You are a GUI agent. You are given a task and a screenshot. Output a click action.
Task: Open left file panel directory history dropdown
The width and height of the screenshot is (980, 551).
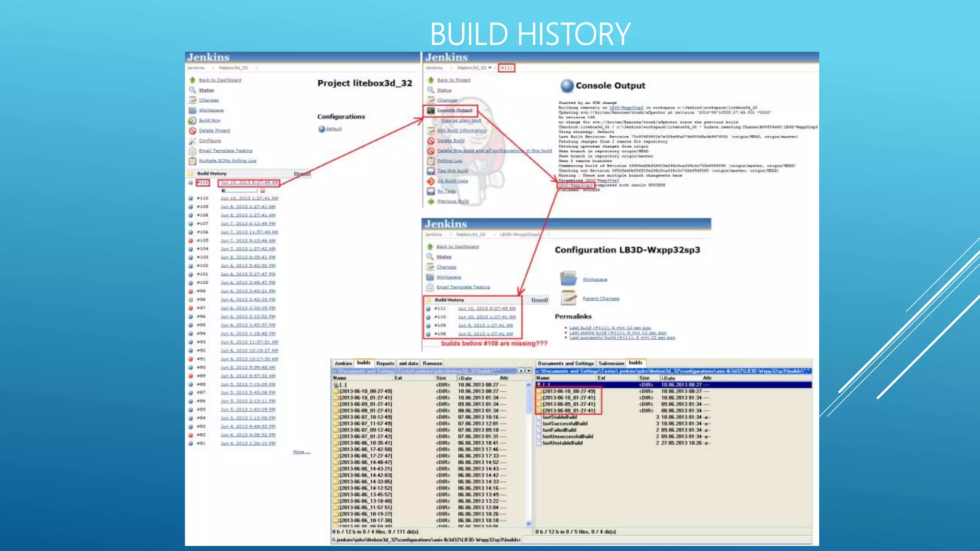[528, 371]
